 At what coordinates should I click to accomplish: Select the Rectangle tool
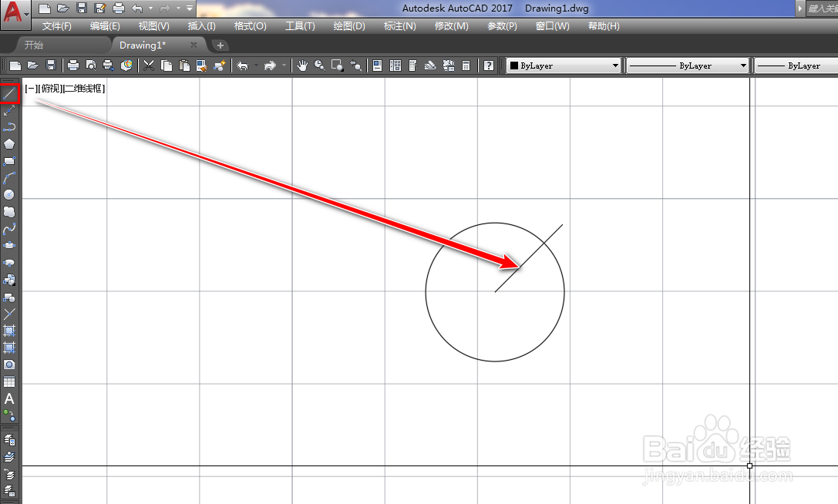[x=9, y=161]
